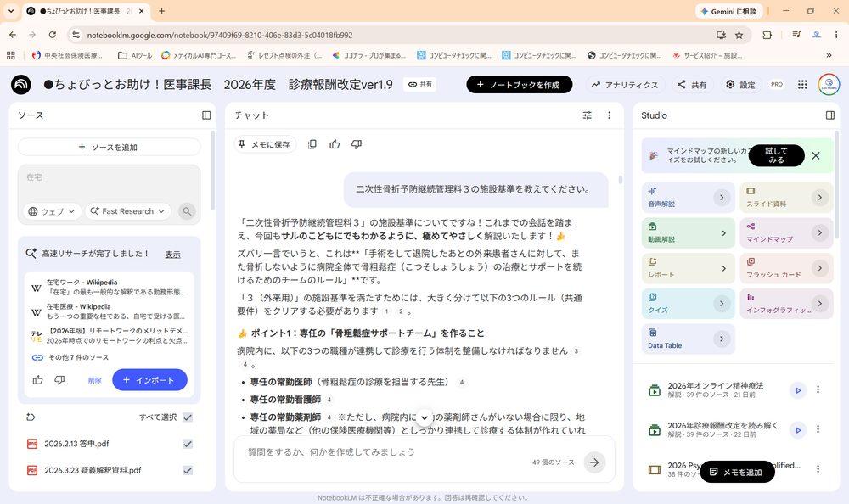Image resolution: width=849 pixels, height=504 pixels.
Task: Click 削除 to remove research results
Action: pyautogui.click(x=95, y=380)
